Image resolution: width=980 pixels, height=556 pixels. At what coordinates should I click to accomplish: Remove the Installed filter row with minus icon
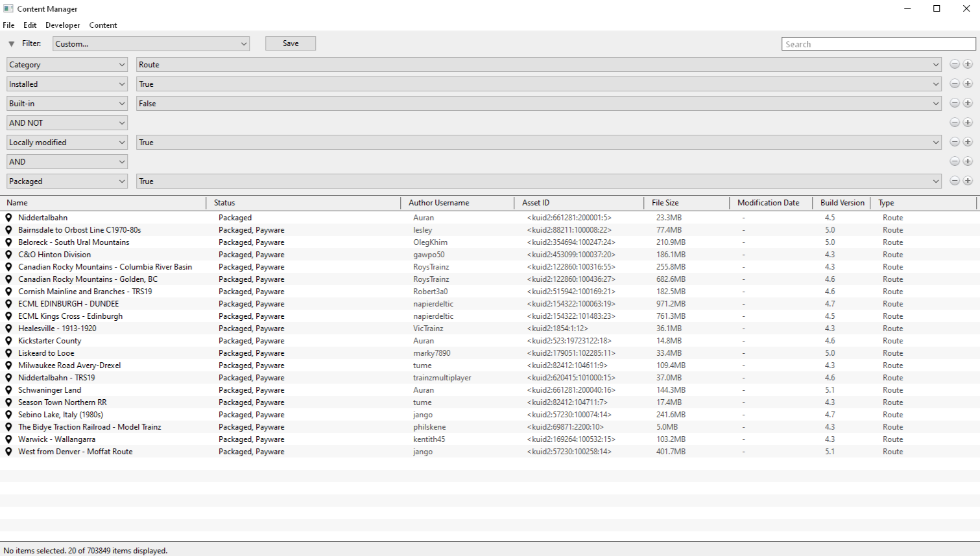(x=955, y=84)
